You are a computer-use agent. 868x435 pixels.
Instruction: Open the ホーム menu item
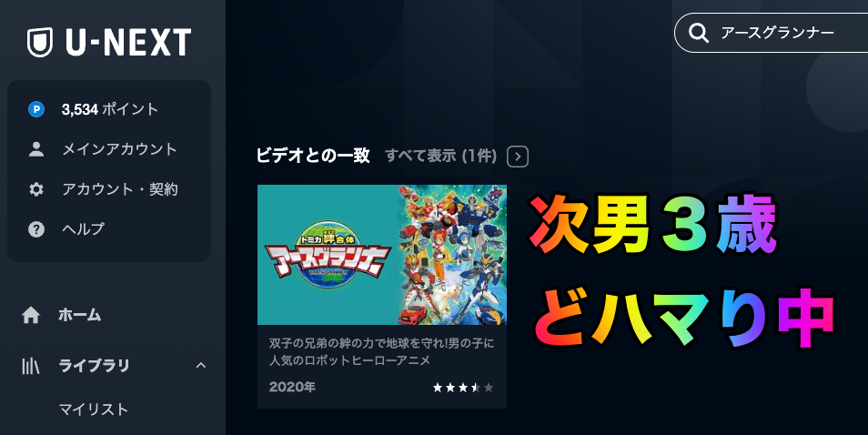[80, 315]
